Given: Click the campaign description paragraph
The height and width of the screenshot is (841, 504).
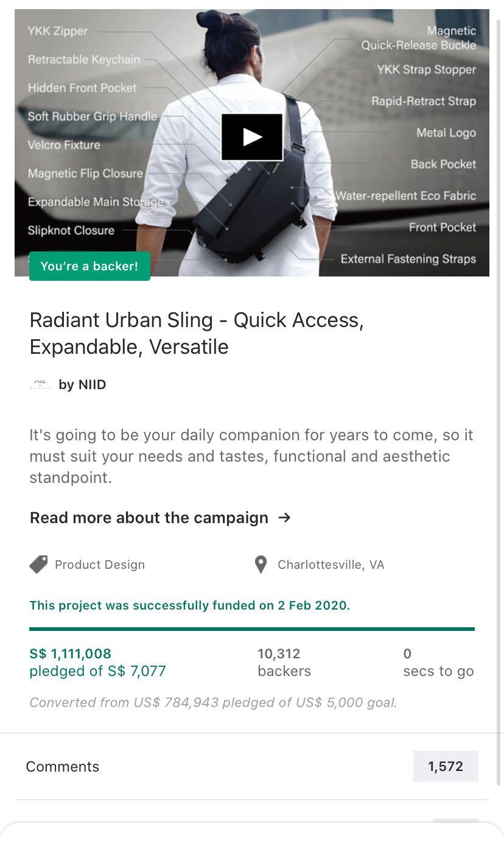Looking at the screenshot, I should (x=251, y=456).
